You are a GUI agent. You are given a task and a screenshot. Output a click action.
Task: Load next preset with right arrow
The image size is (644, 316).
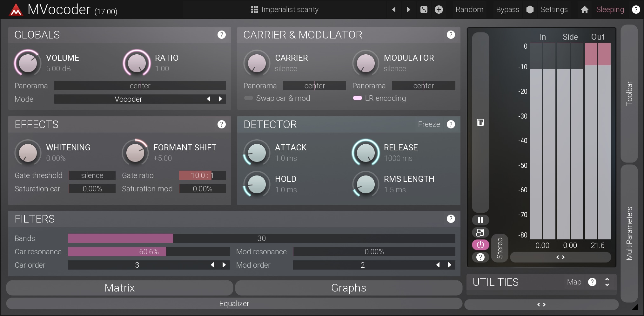409,10
